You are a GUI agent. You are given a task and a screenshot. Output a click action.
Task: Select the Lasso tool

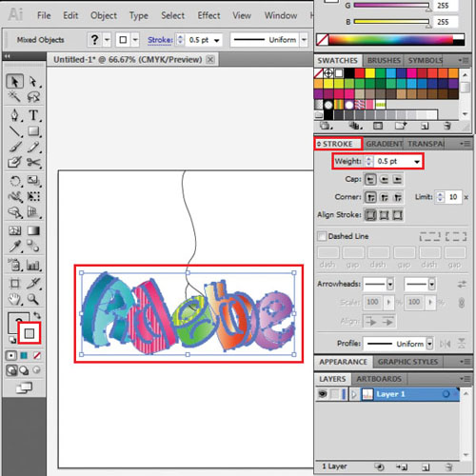click(x=33, y=97)
